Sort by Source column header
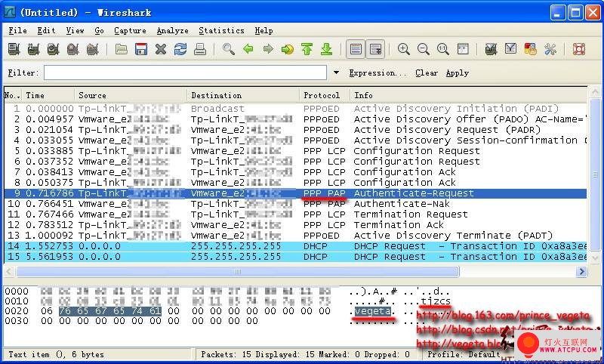604x364 pixels. (x=131, y=95)
